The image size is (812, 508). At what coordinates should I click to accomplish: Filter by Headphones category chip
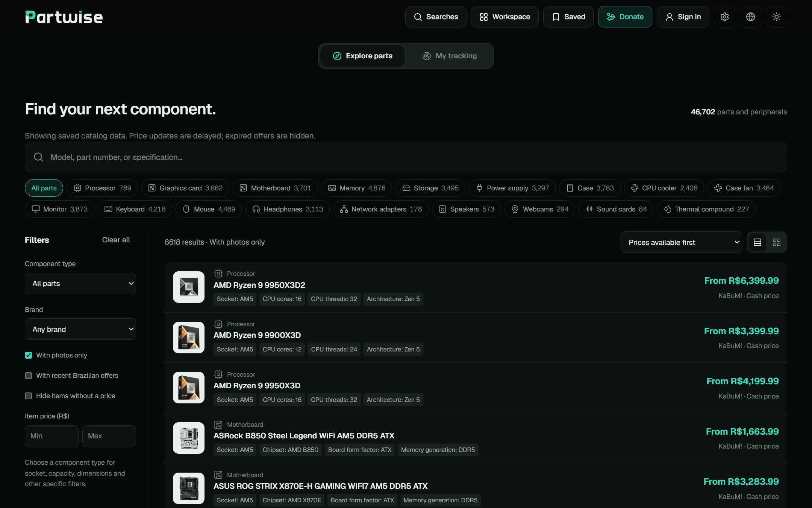click(x=287, y=209)
